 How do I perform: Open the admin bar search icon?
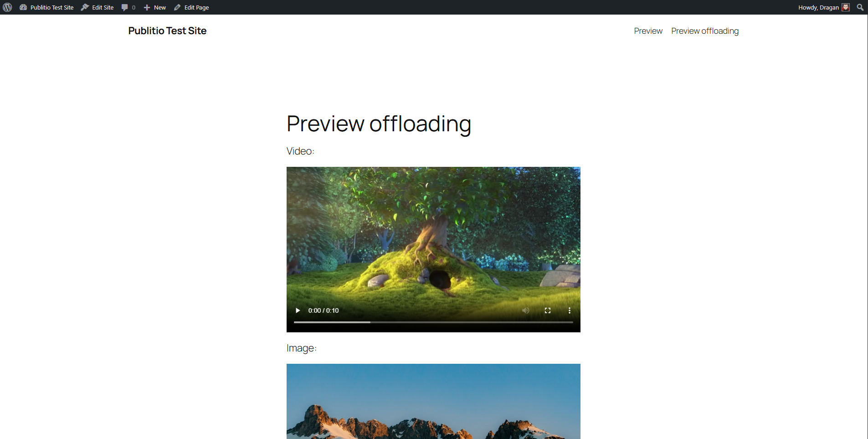point(860,7)
